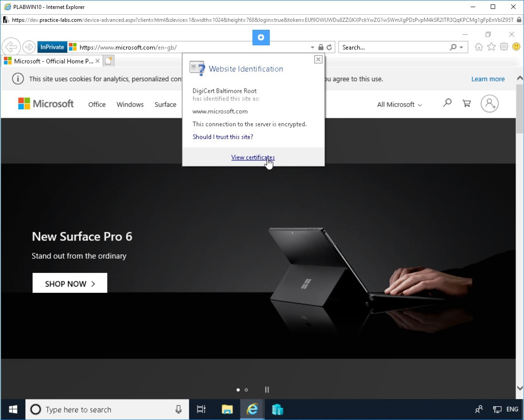
Task: Pause the hero carousel slideshow
Action: 267,390
